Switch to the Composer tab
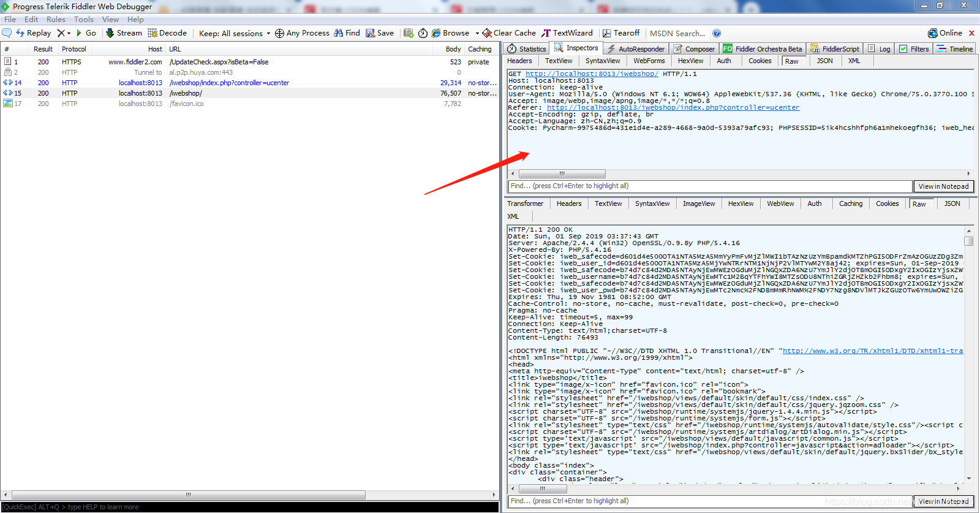This screenshot has width=980, height=513. click(x=694, y=48)
